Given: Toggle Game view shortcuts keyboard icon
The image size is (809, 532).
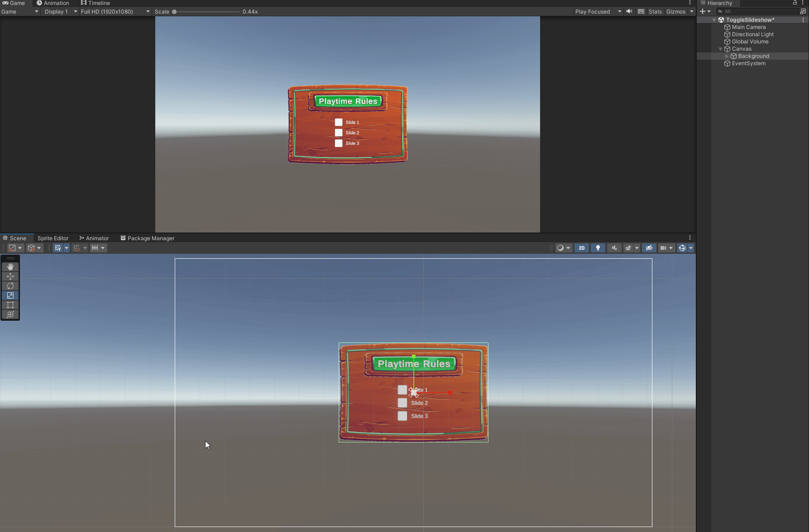Looking at the screenshot, I should (x=641, y=12).
